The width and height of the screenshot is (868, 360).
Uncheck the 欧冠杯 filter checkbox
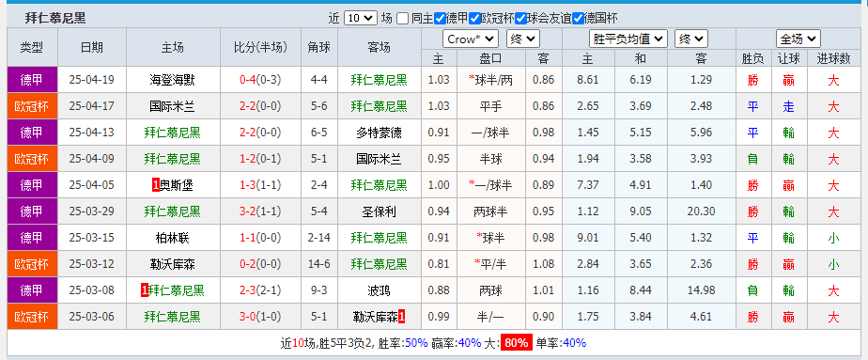[474, 18]
